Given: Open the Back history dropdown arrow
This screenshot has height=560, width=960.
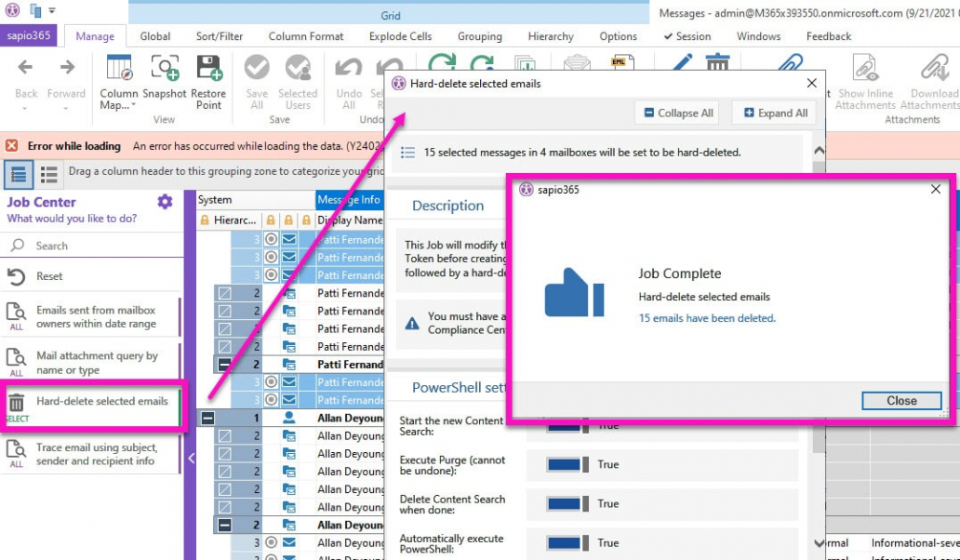Looking at the screenshot, I should [25, 108].
